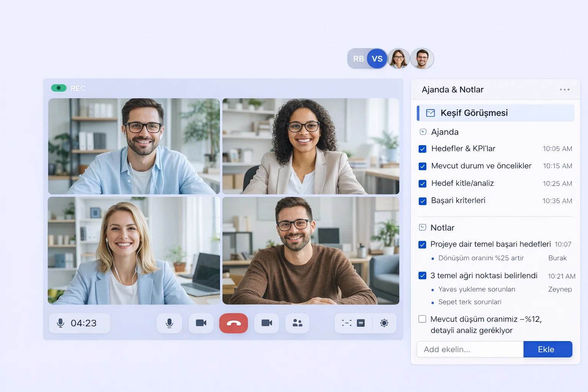Collapse the Notlar section
The width and height of the screenshot is (588, 392).
(423, 227)
